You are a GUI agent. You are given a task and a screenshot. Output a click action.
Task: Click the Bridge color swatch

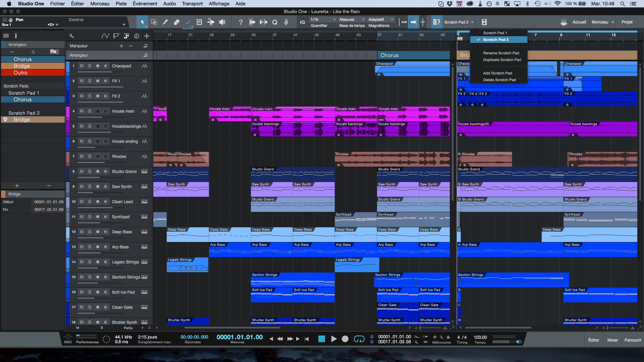pyautogui.click(x=3, y=194)
